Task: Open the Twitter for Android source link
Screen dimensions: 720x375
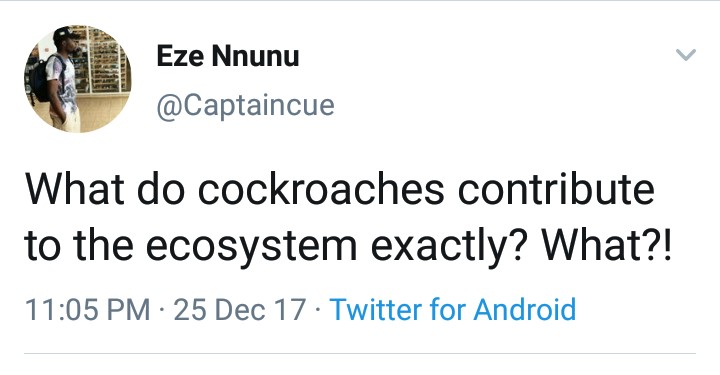Action: click(453, 309)
